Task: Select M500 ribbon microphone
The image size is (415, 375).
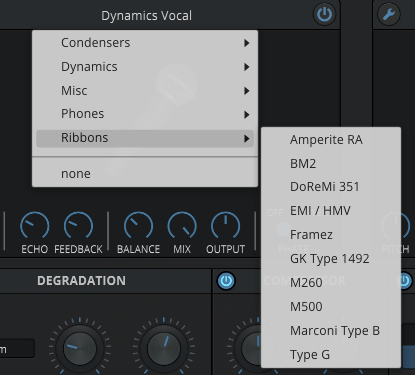Action: coord(331,307)
